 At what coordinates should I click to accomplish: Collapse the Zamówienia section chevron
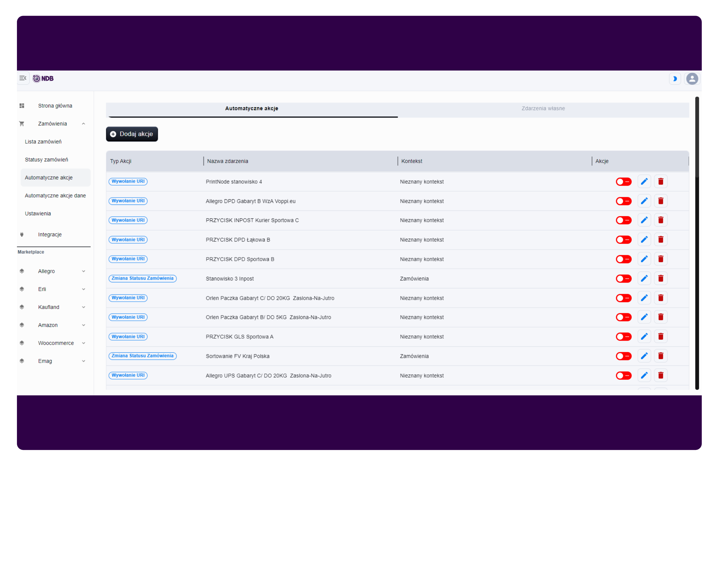click(83, 124)
